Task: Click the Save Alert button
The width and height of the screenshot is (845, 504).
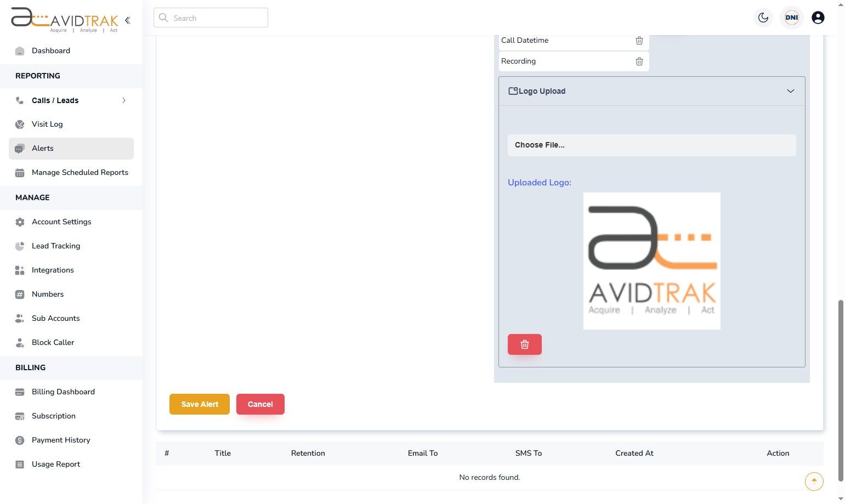Action: pos(200,404)
